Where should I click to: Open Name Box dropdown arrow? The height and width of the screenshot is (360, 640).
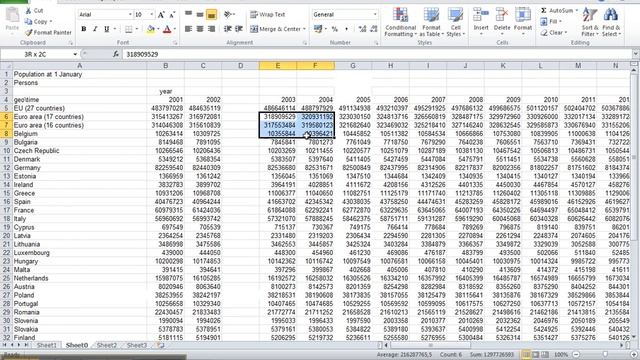click(75, 54)
